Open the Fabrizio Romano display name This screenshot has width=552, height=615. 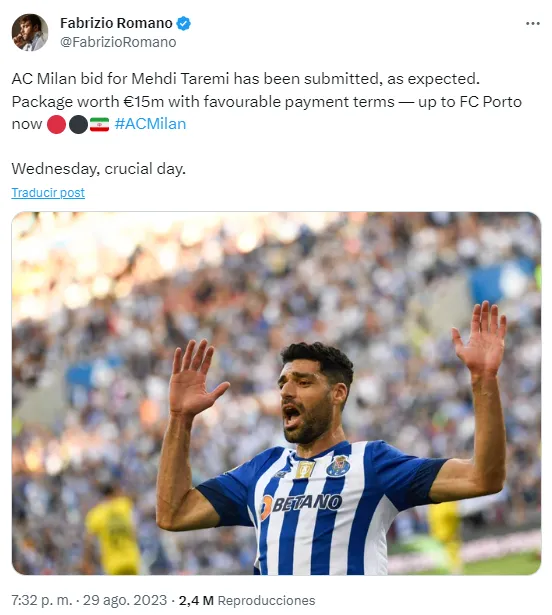click(116, 23)
